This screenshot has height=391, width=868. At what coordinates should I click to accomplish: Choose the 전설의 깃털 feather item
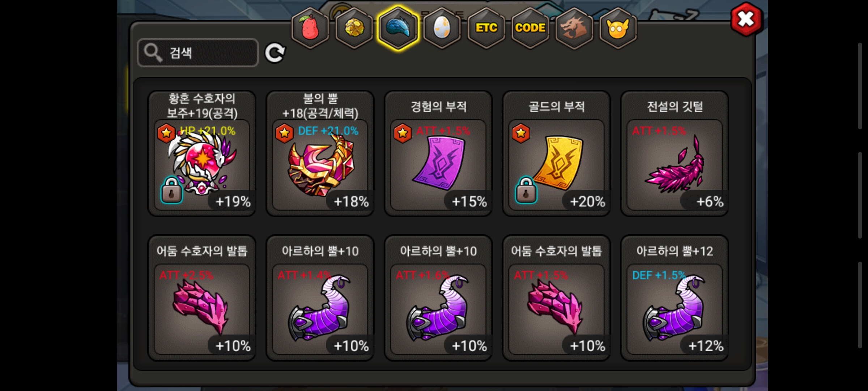coord(675,154)
